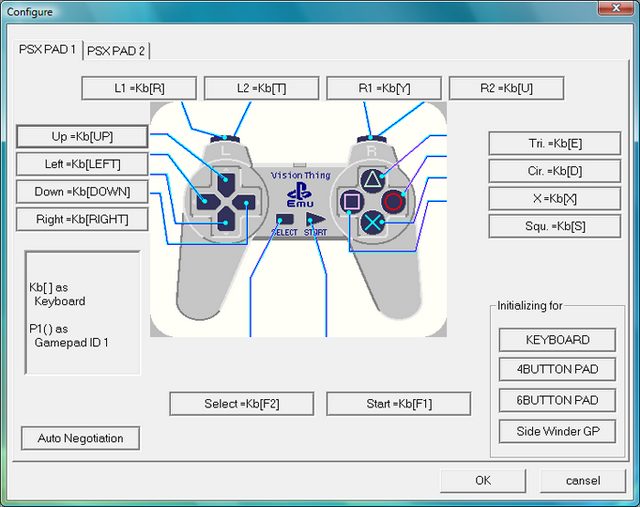This screenshot has width=640, height=507.
Task: Click the SELECT button on the controller image
Action: pyautogui.click(x=284, y=220)
